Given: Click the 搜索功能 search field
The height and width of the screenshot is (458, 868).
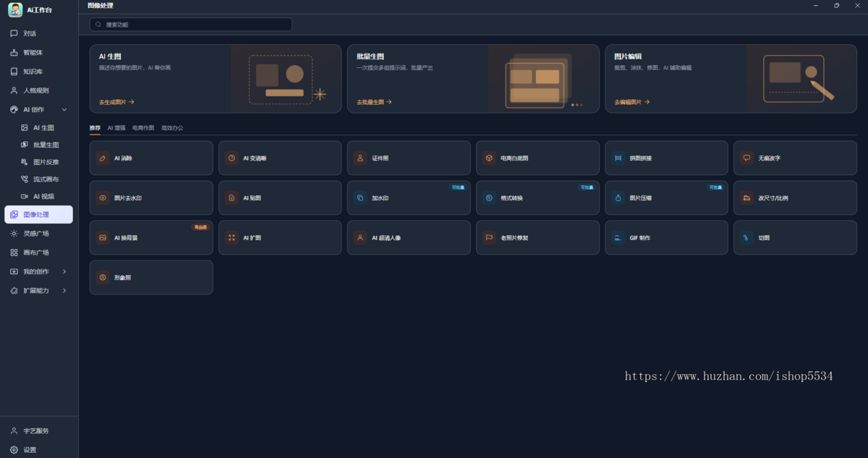Looking at the screenshot, I should [191, 25].
